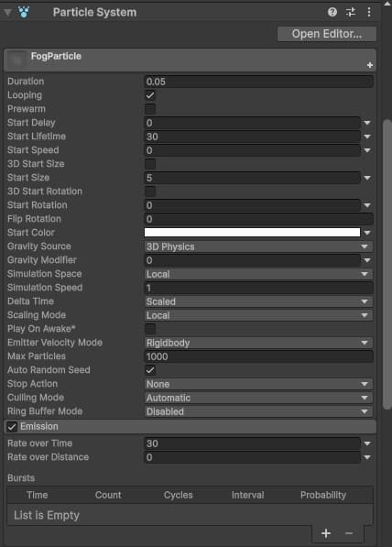This screenshot has height=547, width=392.
Task: Open the white Start Color swatch
Action: click(252, 233)
